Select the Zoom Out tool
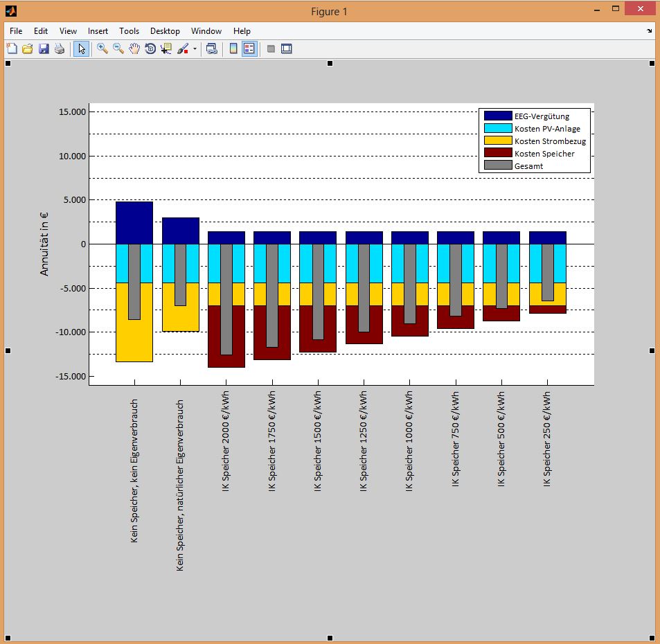 point(118,48)
